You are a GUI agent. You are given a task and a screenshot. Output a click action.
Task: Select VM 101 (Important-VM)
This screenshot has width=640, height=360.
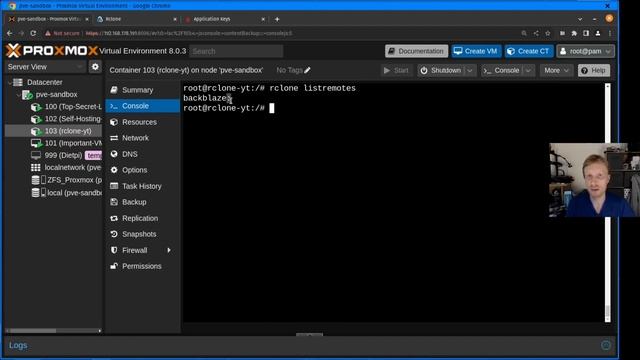73,143
